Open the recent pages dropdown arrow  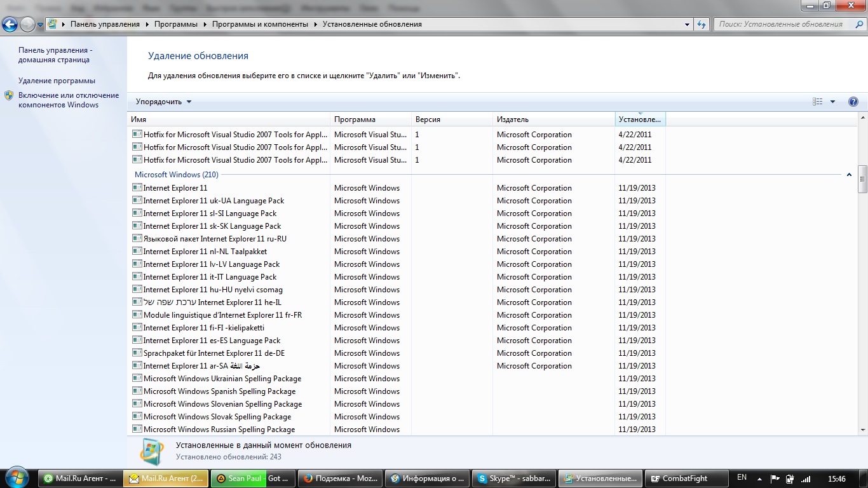(41, 25)
